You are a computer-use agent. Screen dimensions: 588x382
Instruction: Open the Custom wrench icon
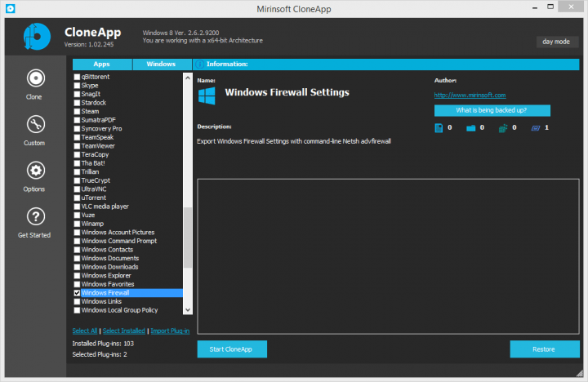click(x=36, y=124)
